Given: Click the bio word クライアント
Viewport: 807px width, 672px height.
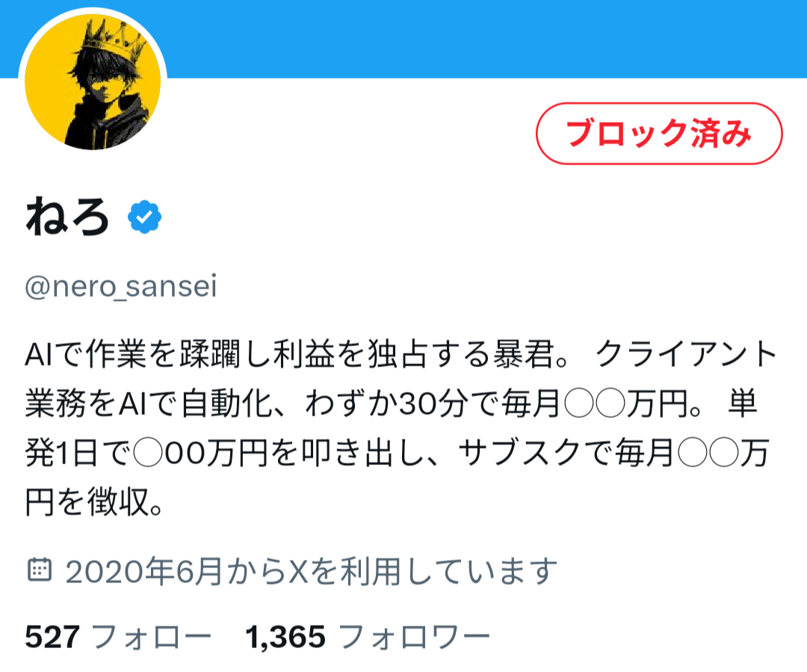Looking at the screenshot, I should coord(687,354).
